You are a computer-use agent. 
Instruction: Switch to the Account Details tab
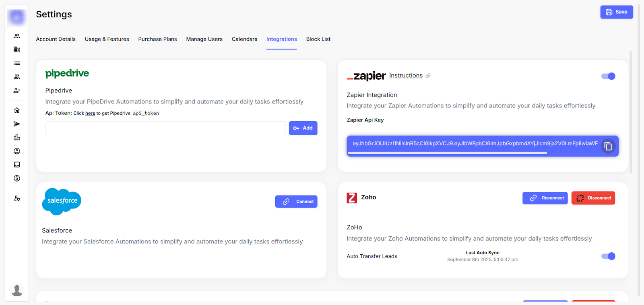[x=56, y=39]
